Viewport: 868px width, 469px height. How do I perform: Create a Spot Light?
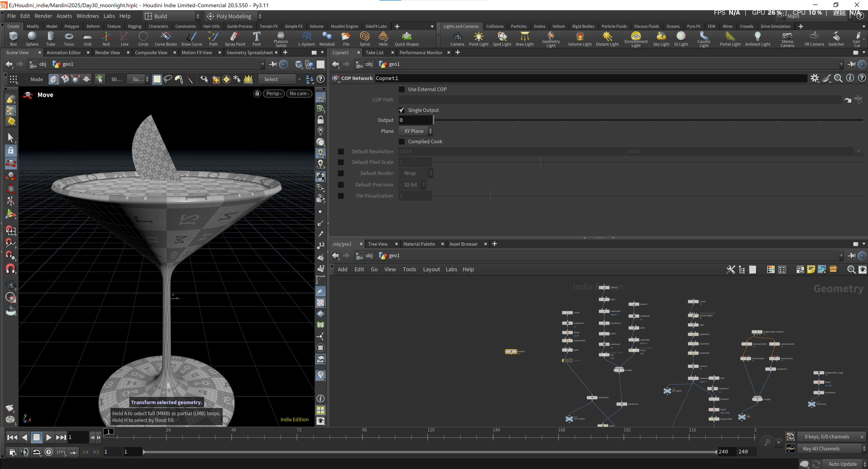point(502,39)
